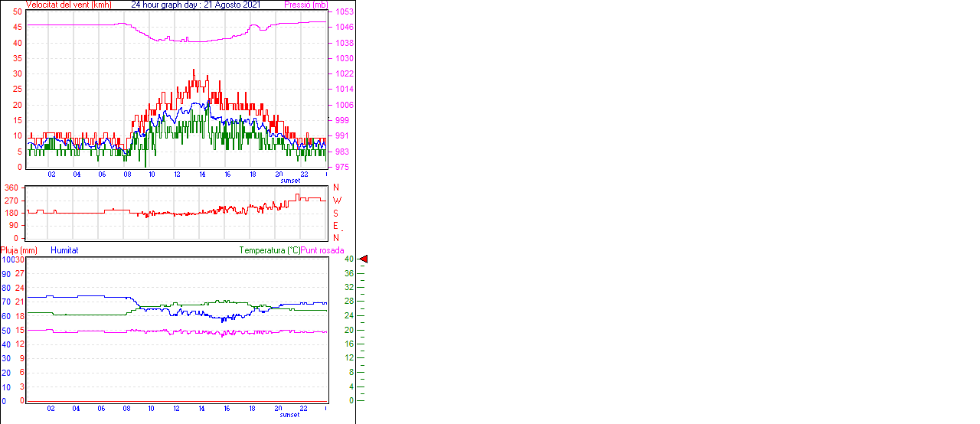Select the '24 hour graph day : 21 Agosto 2021' title
The height and width of the screenshot is (424, 980).
[x=195, y=5]
